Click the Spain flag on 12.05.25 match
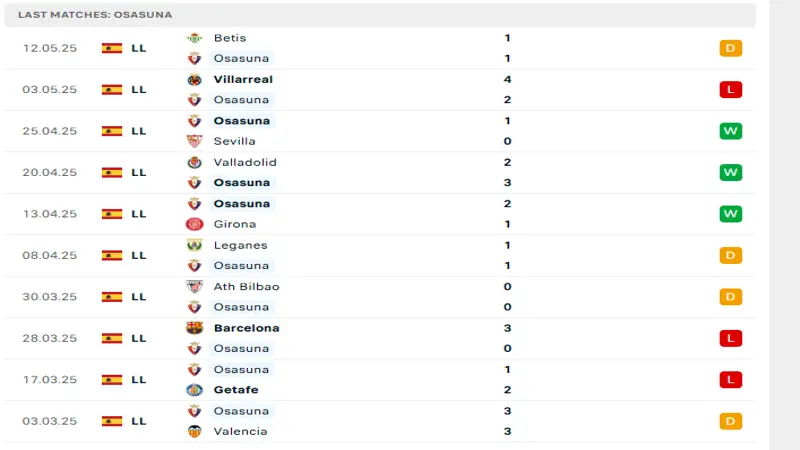 [112, 48]
